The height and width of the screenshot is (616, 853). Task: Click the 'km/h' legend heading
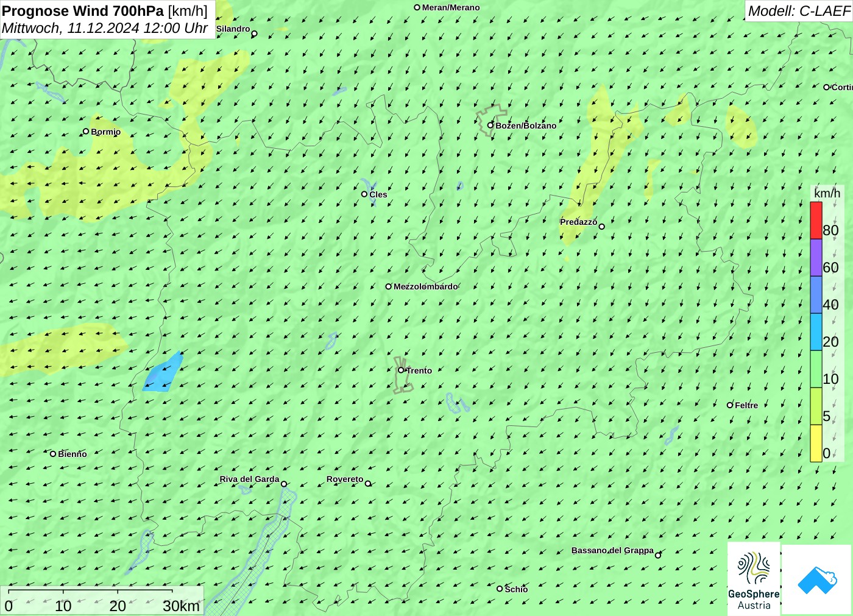(827, 193)
